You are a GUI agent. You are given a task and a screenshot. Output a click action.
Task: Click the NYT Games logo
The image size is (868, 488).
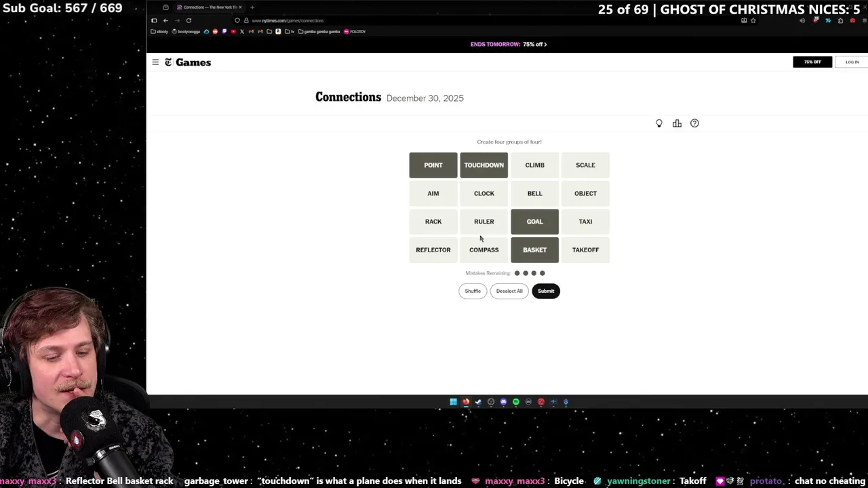point(188,62)
